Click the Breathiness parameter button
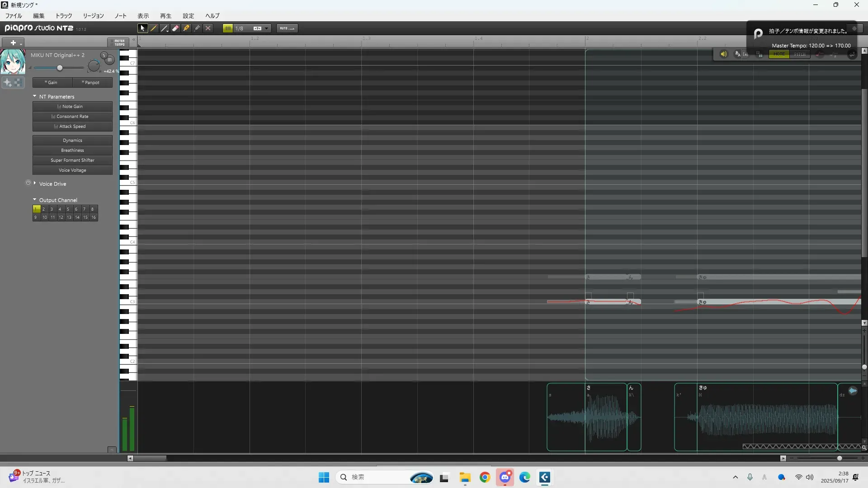The image size is (868, 488). click(x=72, y=150)
